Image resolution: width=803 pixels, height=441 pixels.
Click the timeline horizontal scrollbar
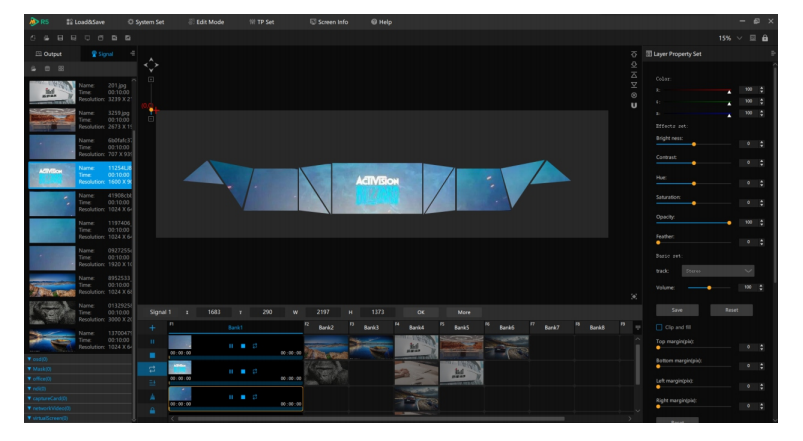[x=371, y=418]
